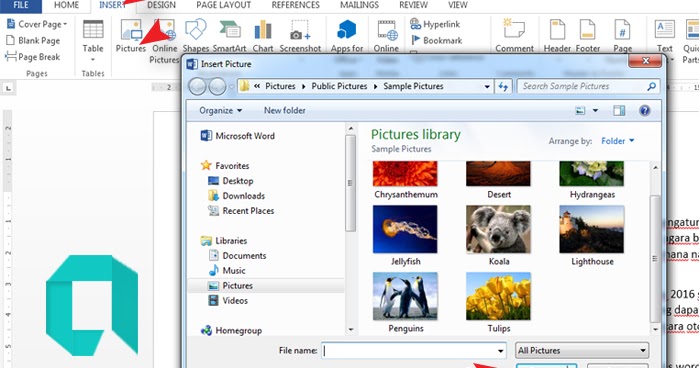Click the File name input field
This screenshot has width=700, height=368.
tap(414, 351)
